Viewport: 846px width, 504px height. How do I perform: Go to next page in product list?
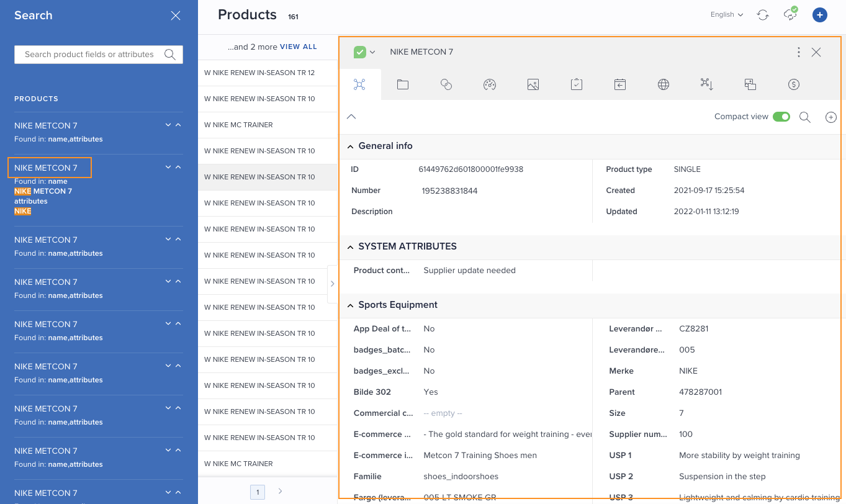tap(280, 491)
